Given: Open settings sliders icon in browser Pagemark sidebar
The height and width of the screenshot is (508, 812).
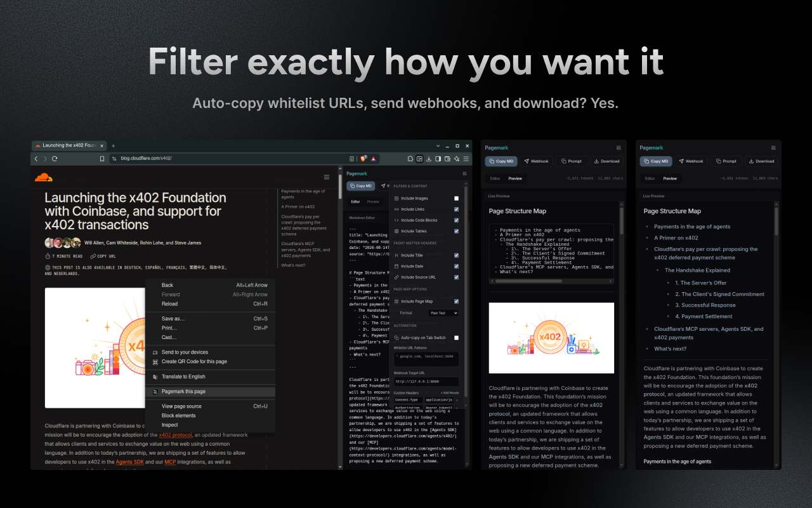Looking at the screenshot, I should click(x=464, y=173).
